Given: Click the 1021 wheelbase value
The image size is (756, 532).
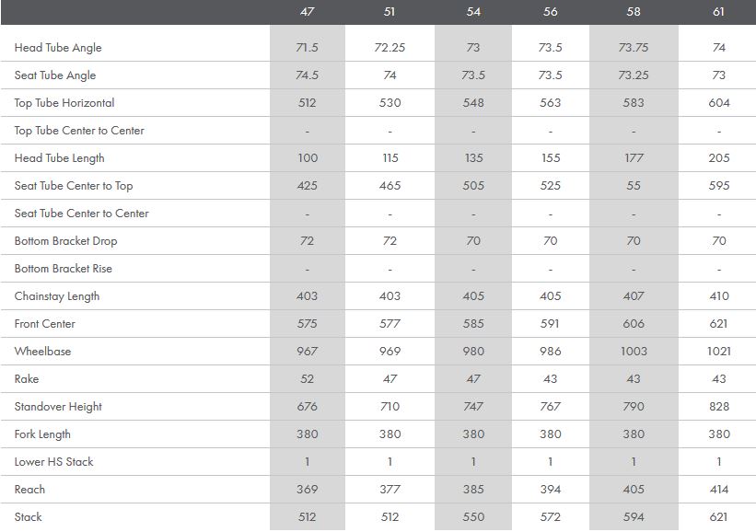Looking at the screenshot, I should click(718, 352).
